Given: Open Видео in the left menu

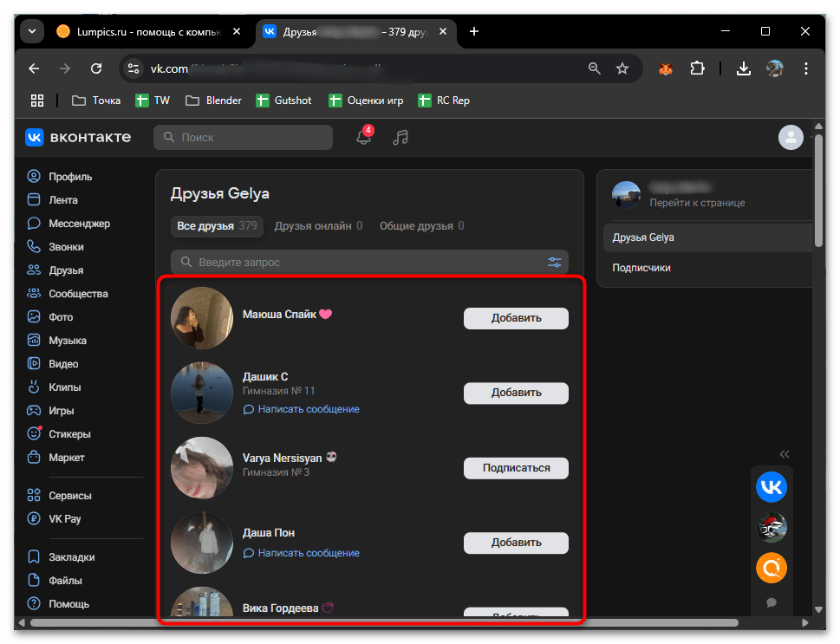Looking at the screenshot, I should [x=53, y=364].
